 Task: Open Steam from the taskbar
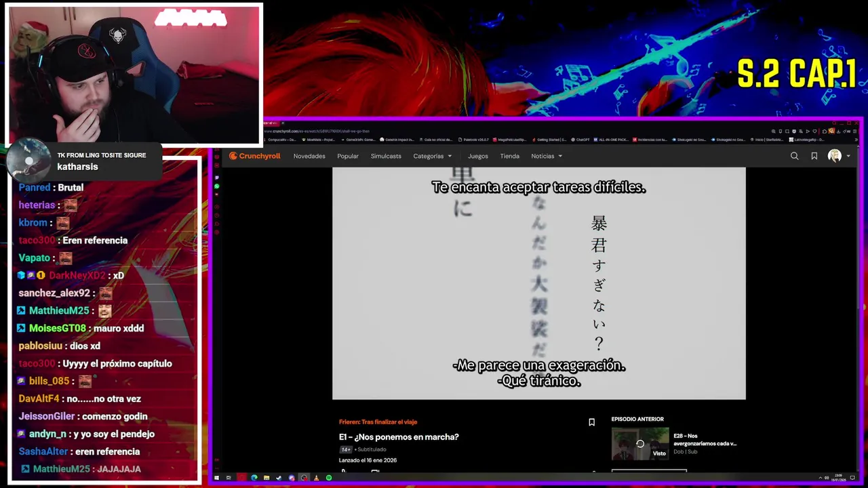click(279, 478)
